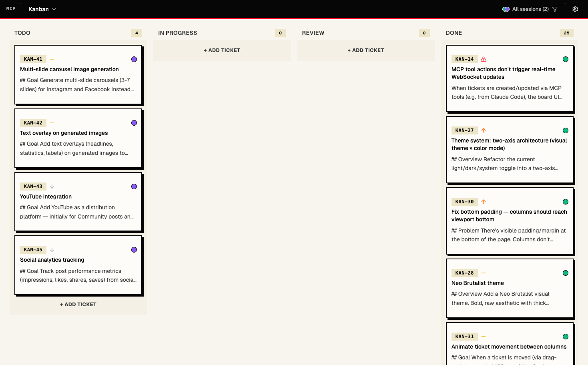Click the KAN-30 high priority arrow icon
This screenshot has width=588, height=365.
tap(484, 202)
